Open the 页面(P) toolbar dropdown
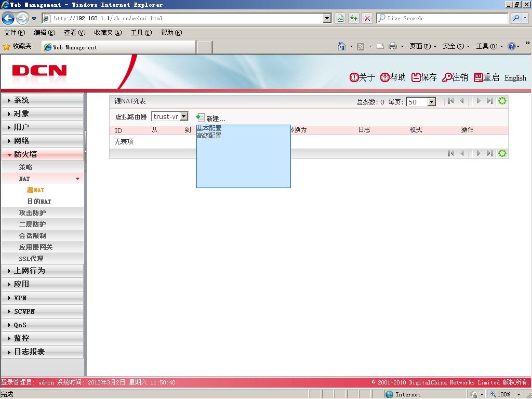Viewport: 532px width, 399px height. [x=422, y=46]
